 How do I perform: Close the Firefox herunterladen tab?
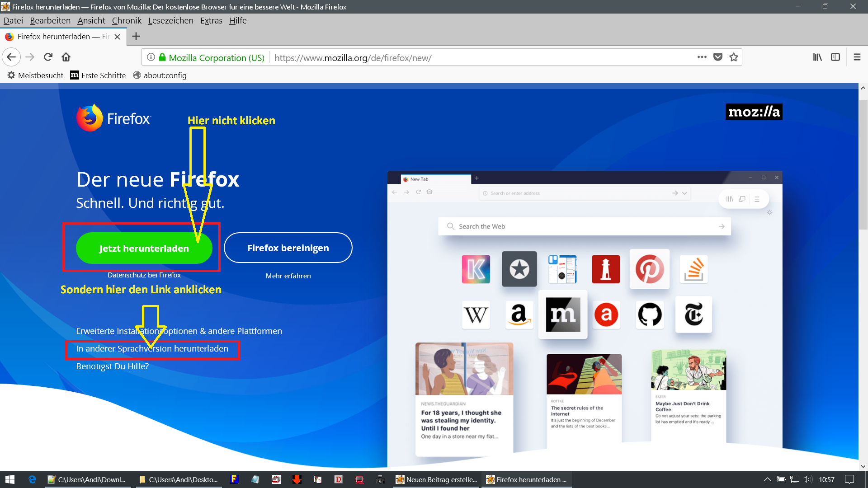[118, 37]
